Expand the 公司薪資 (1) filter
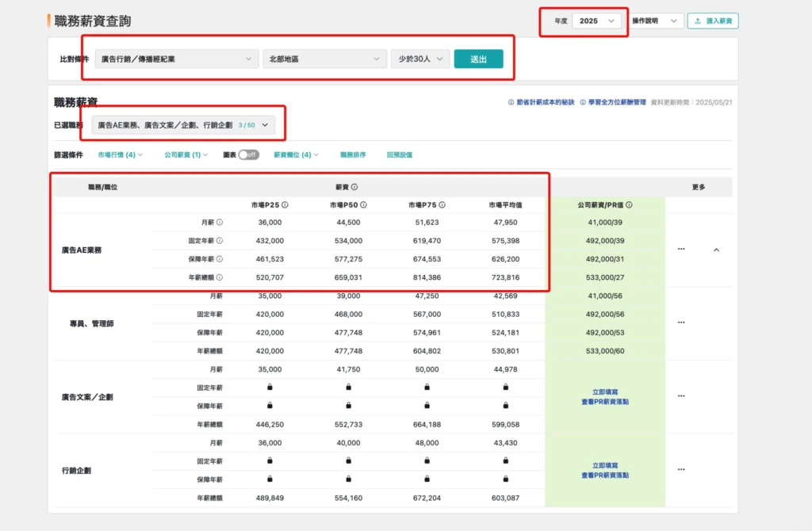812x531 pixels. tap(186, 155)
